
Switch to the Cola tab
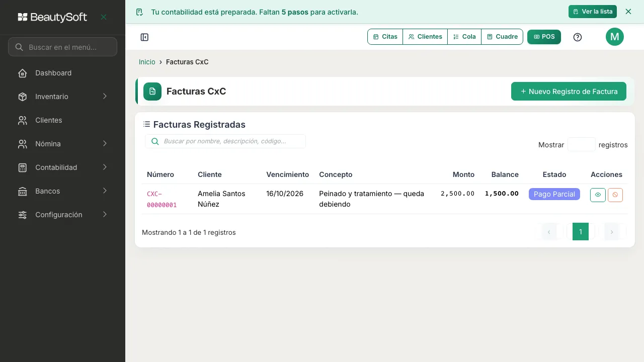coord(464,37)
